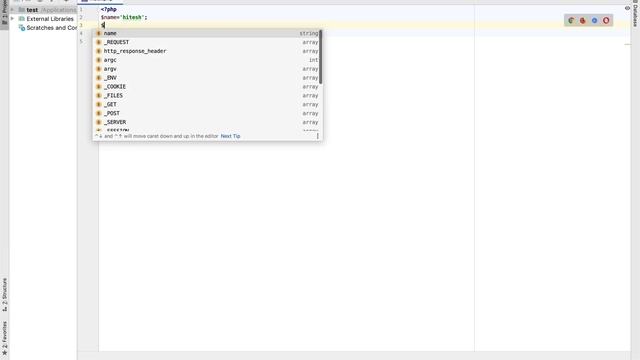Image resolution: width=640 pixels, height=360 pixels.
Task: Choose '_REQUEST' completion suggestion
Action: pyautogui.click(x=207, y=42)
